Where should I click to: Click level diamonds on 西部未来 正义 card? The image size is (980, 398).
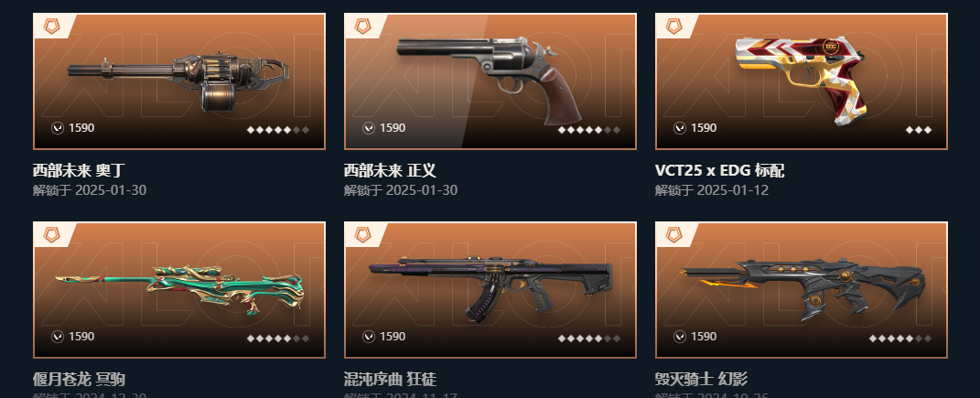pyautogui.click(x=588, y=130)
